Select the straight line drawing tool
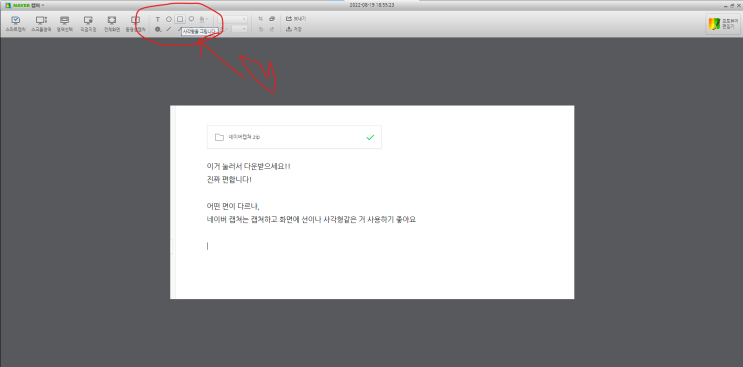The width and height of the screenshot is (743, 367). coord(169,29)
